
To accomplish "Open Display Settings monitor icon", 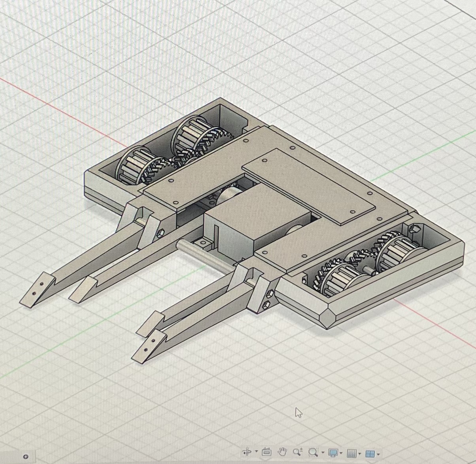I will pyautogui.click(x=333, y=452).
